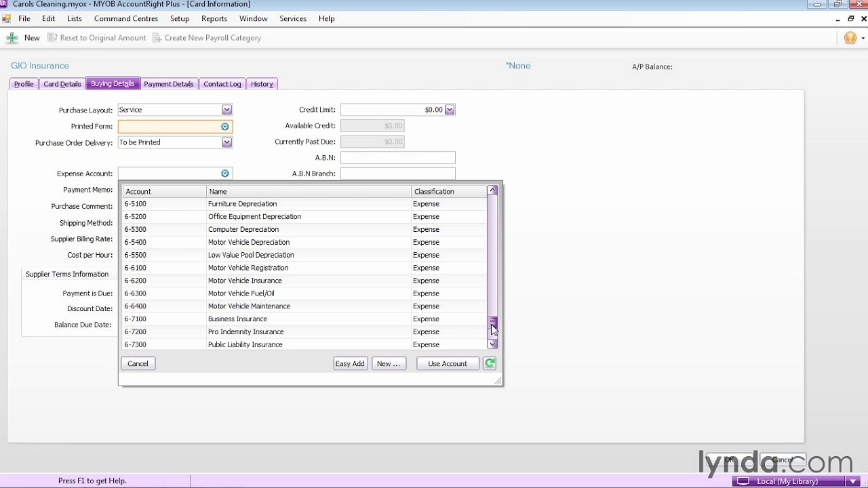The image size is (868, 488).
Task: Select the Business Insurance account row
Action: pyautogui.click(x=304, y=319)
